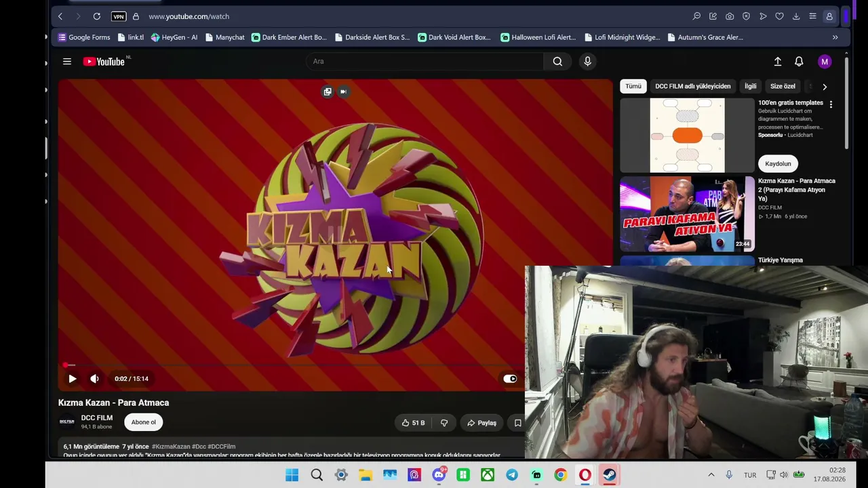
Task: Start voice search with the microphone
Action: (587, 62)
